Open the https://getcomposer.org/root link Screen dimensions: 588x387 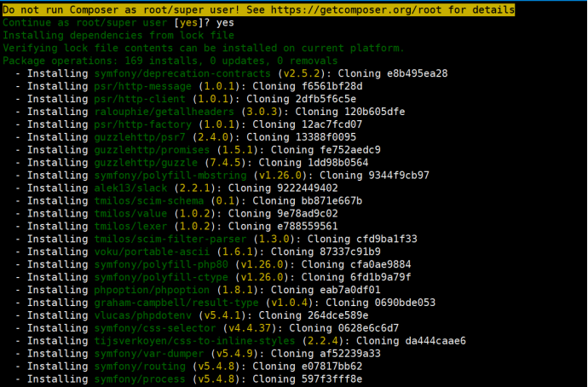coord(356,9)
